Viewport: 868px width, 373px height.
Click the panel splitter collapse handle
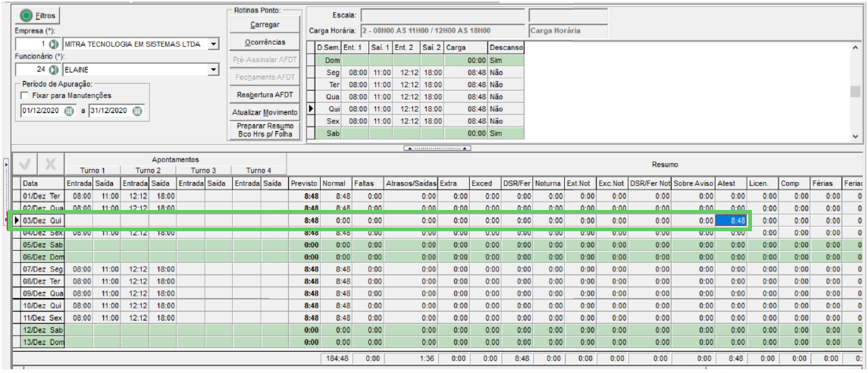pyautogui.click(x=437, y=149)
